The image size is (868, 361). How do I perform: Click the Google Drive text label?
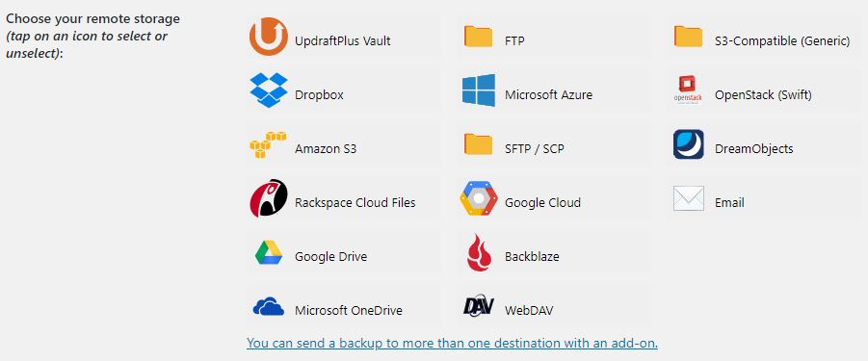pyautogui.click(x=330, y=256)
